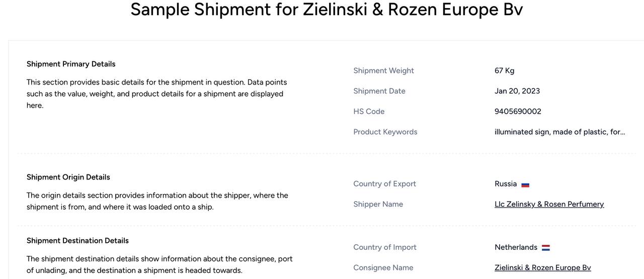
Task: Click the Country of Import label
Action: 385,247
